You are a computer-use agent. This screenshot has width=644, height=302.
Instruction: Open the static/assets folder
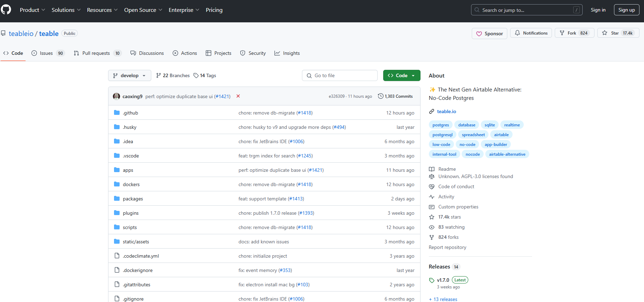136,242
